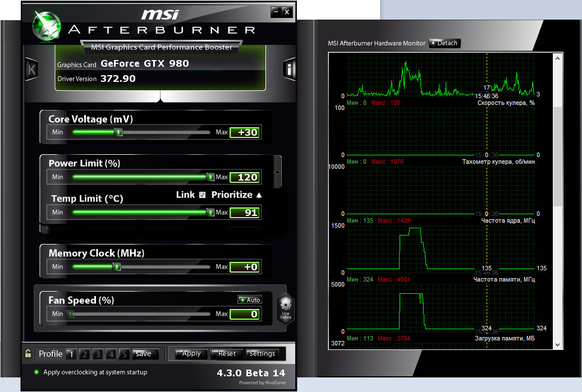Click the hardware monitor scroll down arrow

pyautogui.click(x=558, y=344)
